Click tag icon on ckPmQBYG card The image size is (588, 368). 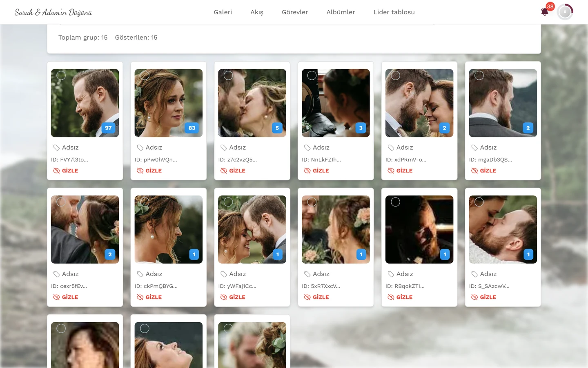pyautogui.click(x=140, y=274)
